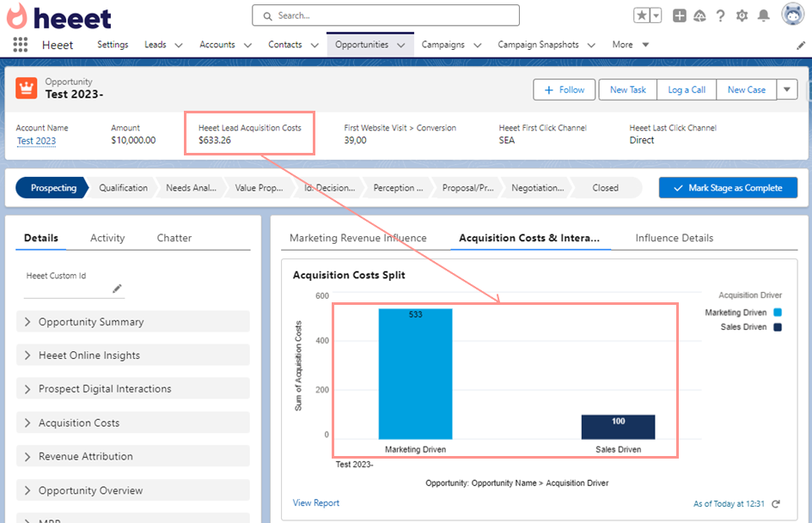Click Mark Stage as Complete

[x=728, y=188]
